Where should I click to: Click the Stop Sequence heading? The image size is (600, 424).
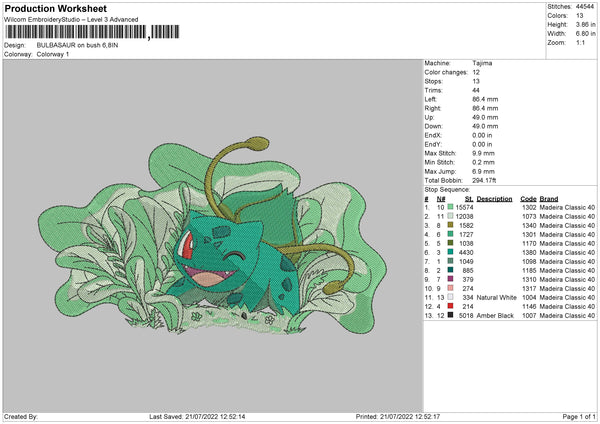coord(446,188)
